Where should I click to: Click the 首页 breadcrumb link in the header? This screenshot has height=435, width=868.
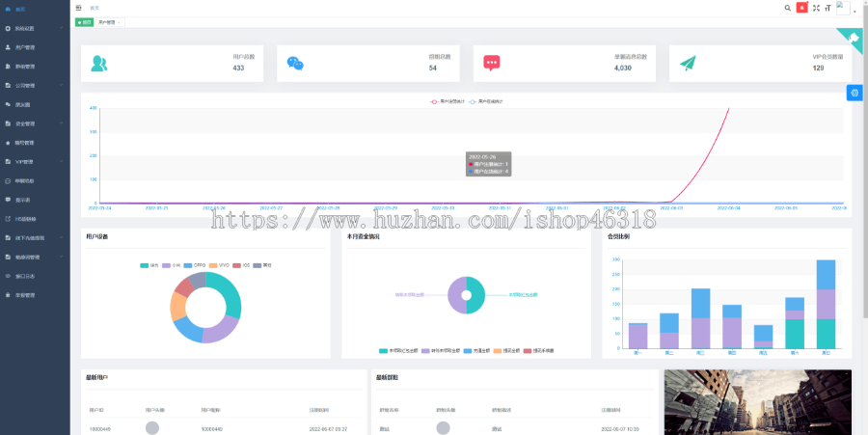[95, 9]
